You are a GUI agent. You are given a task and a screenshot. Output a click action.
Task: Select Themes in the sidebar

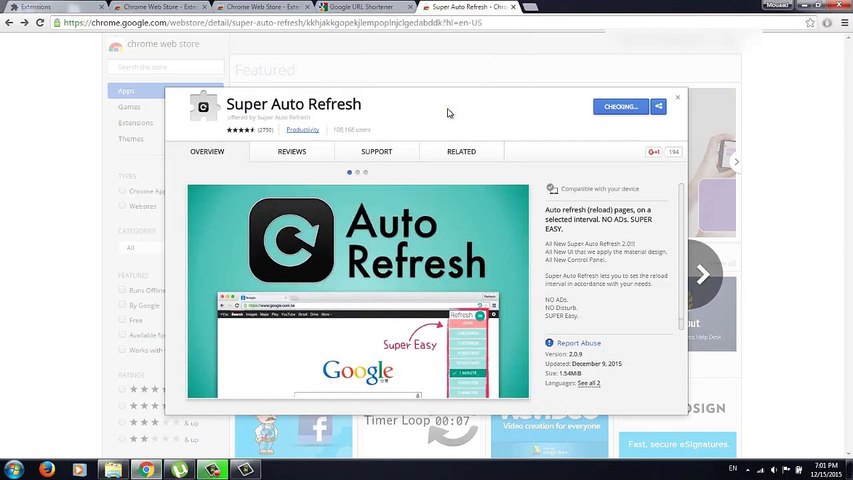[x=131, y=139]
